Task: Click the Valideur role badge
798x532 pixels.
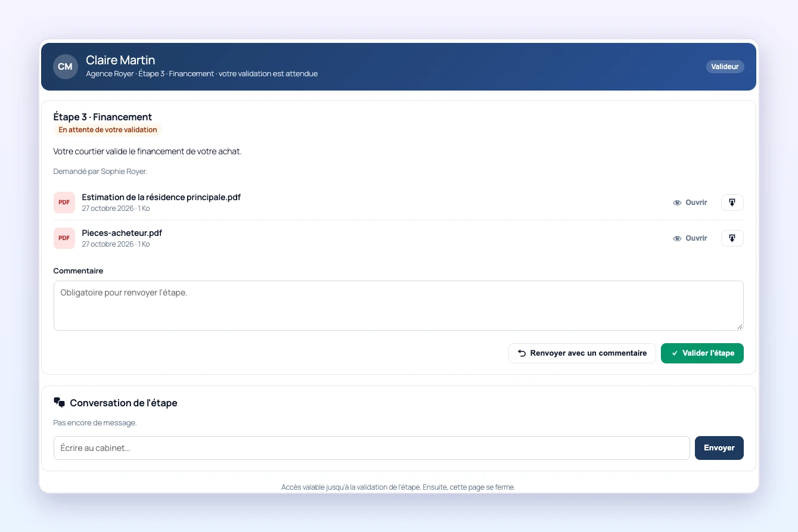Action: pyautogui.click(x=725, y=67)
